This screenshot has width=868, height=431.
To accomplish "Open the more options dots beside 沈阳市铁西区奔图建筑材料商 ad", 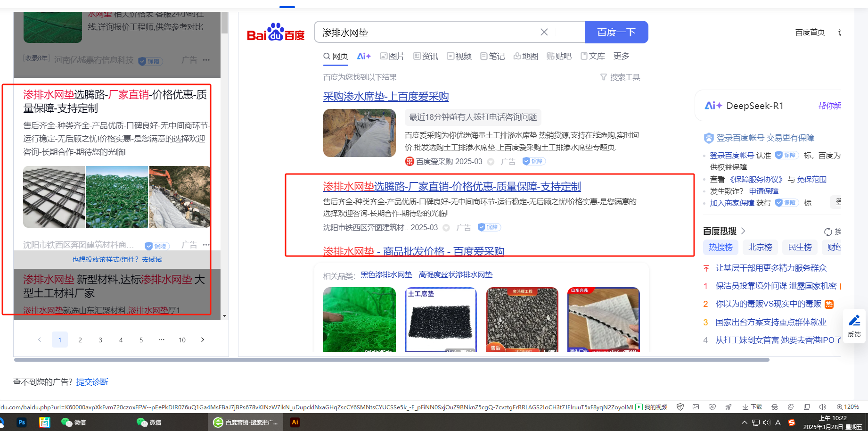I will 206,245.
